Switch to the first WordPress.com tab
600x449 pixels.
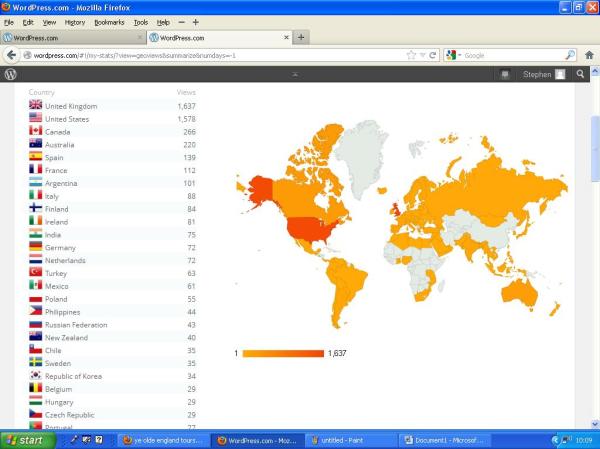click(73, 38)
